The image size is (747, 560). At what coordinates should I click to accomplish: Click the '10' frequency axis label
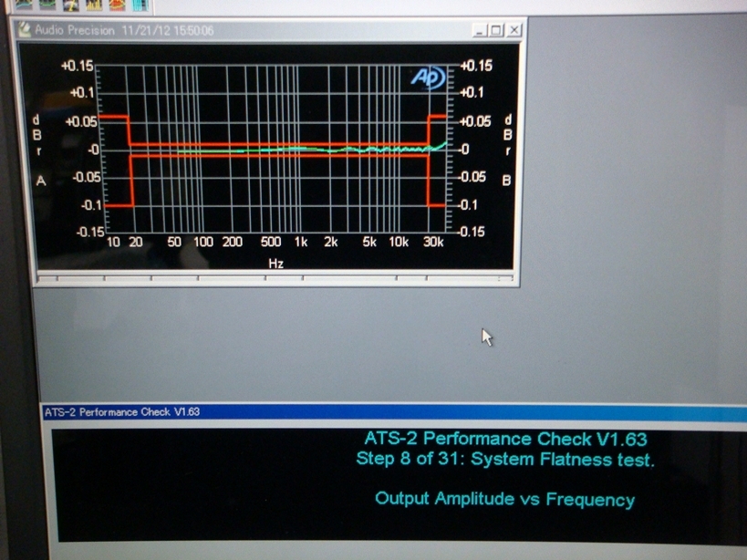coord(113,242)
